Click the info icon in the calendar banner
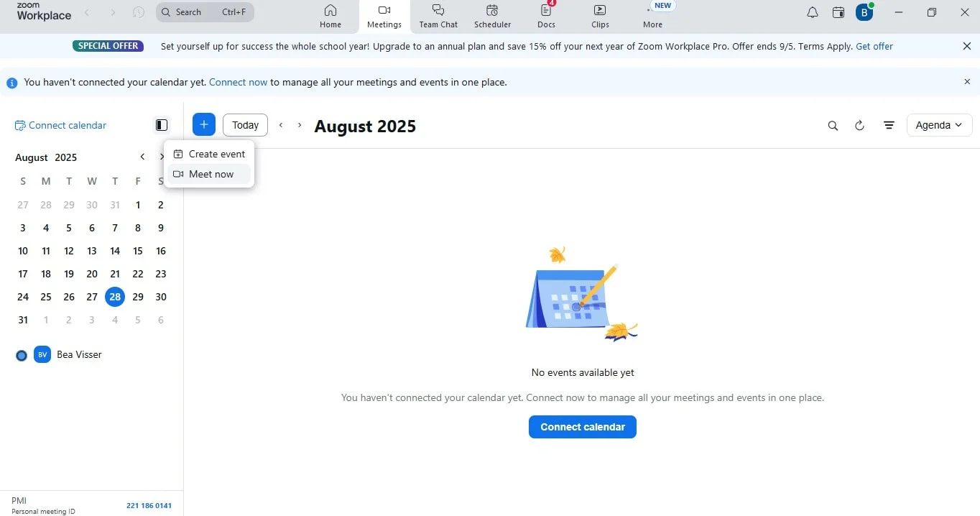 click(12, 83)
